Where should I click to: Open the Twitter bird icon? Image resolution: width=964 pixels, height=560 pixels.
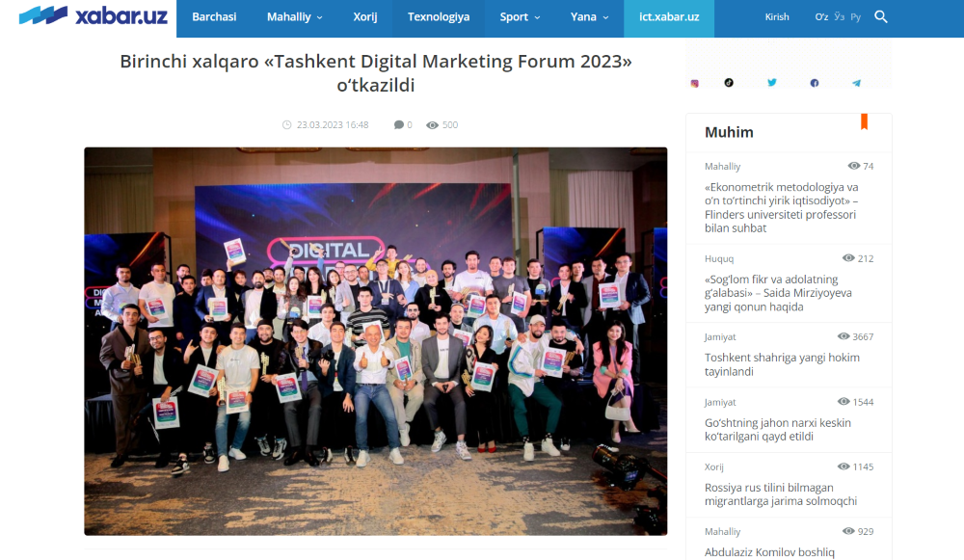pos(771,82)
